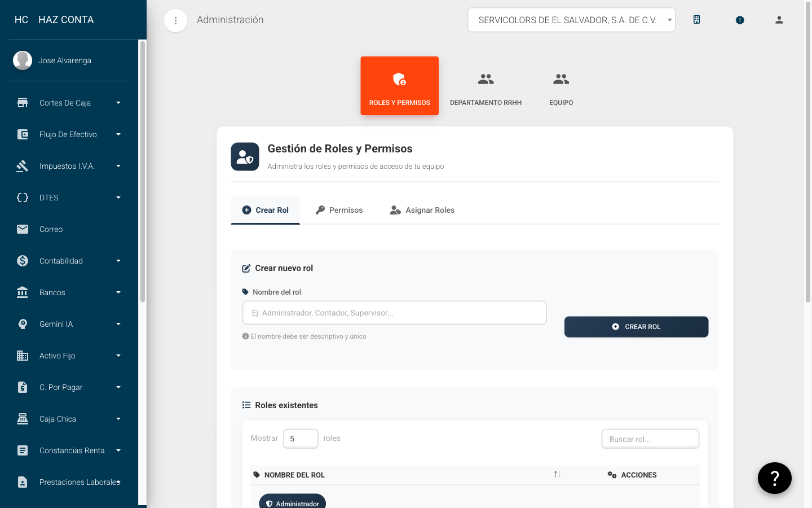This screenshot has height=508, width=812.
Task: Click the Impuestos I.V.A. gavel icon
Action: click(23, 166)
